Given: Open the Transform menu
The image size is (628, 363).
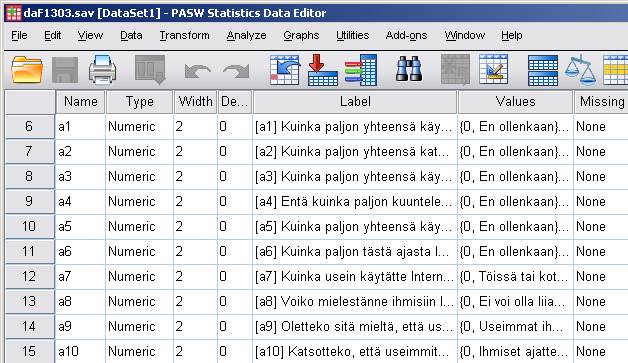Looking at the screenshot, I should click(x=184, y=35).
